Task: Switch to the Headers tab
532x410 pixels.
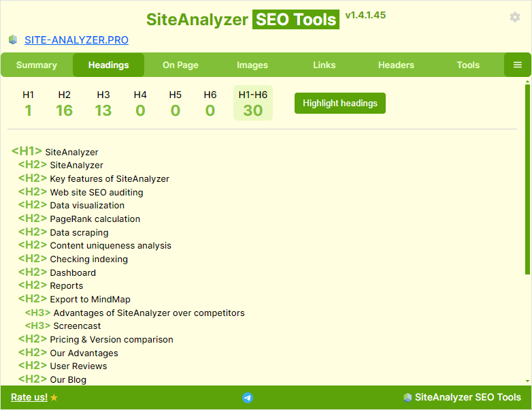Action: pos(397,65)
